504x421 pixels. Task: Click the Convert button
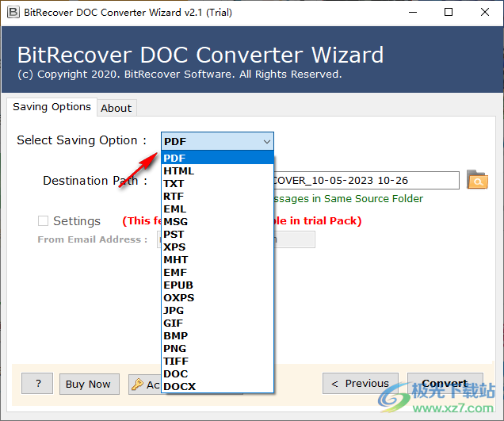coord(445,384)
